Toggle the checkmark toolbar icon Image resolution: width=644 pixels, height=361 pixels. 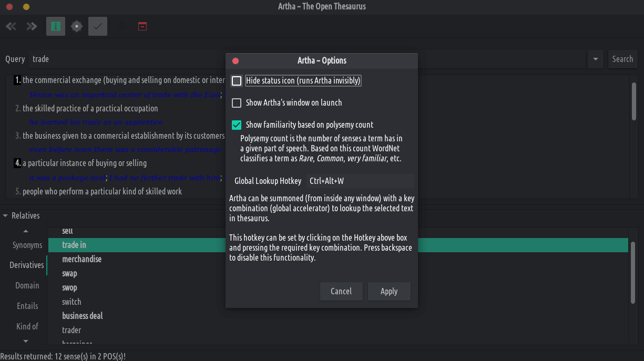pos(98,26)
